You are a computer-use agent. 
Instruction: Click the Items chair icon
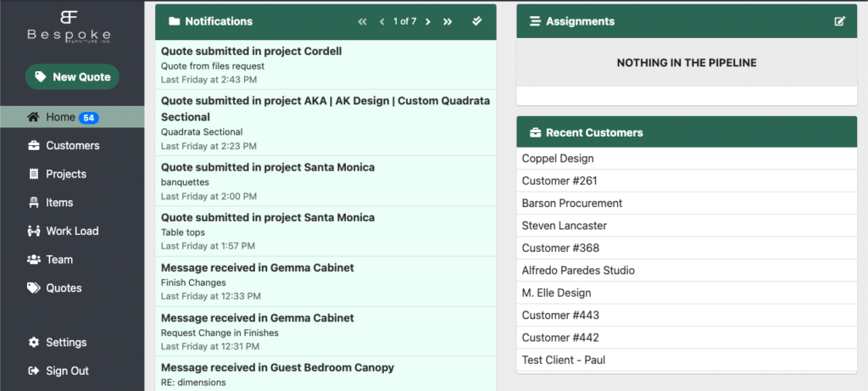pyautogui.click(x=34, y=203)
